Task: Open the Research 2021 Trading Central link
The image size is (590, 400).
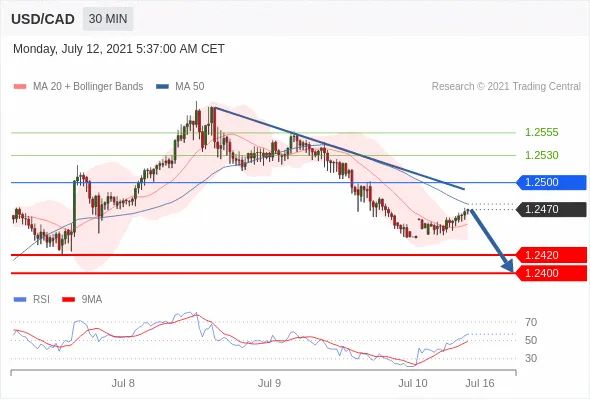Action: 506,87
